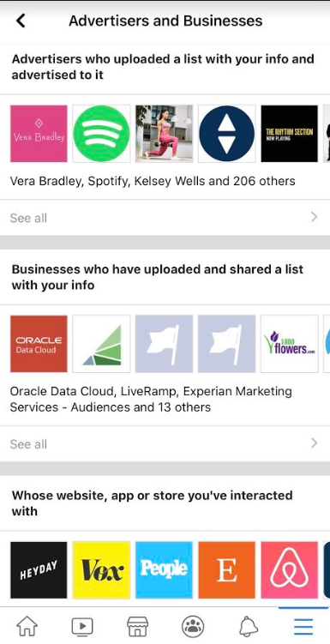Tap the Etsy orange E tile
This screenshot has width=330, height=644.
click(x=226, y=570)
